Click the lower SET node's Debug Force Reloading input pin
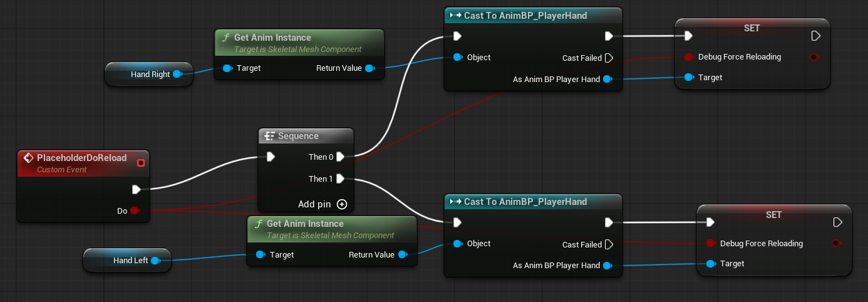The image size is (868, 302). (x=711, y=244)
